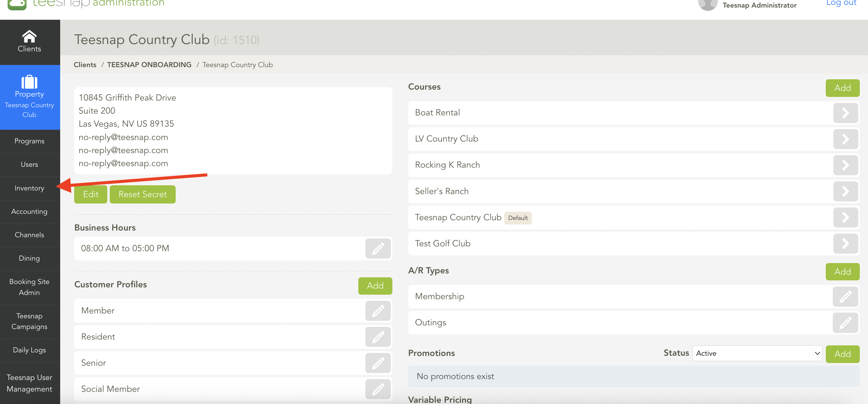Expand the Promotions Status dropdown
This screenshot has height=404, width=868.
pos(757,353)
